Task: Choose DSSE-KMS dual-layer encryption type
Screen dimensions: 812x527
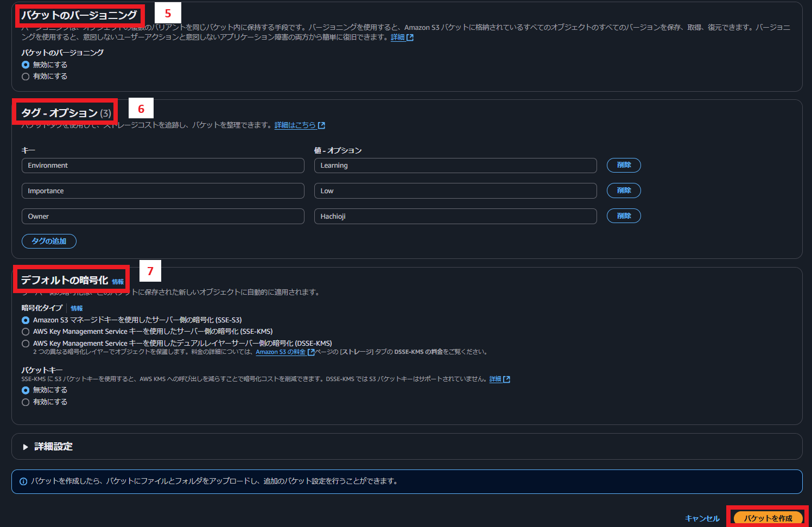Action: 26,344
